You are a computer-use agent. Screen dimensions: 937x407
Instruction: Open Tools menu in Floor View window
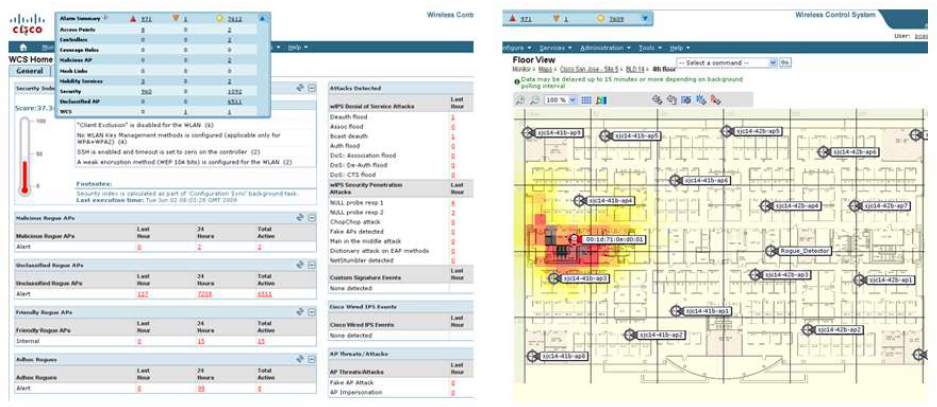tap(650, 48)
